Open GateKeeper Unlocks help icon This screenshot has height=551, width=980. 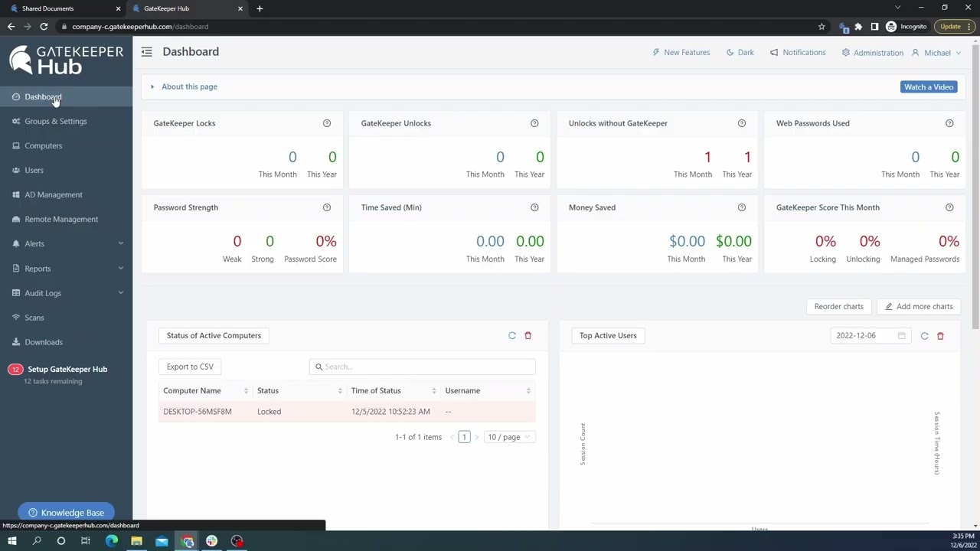point(534,123)
